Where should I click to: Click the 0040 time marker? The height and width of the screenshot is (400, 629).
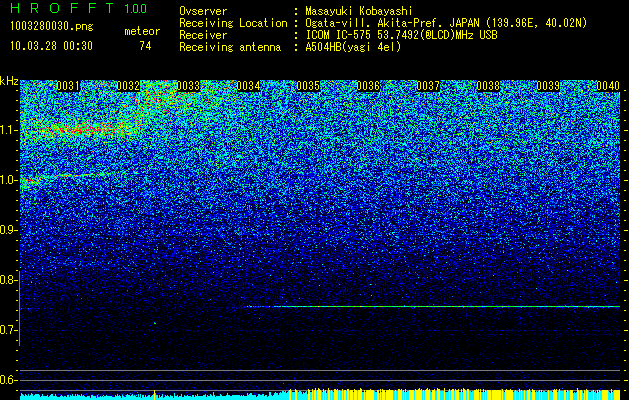coord(608,86)
